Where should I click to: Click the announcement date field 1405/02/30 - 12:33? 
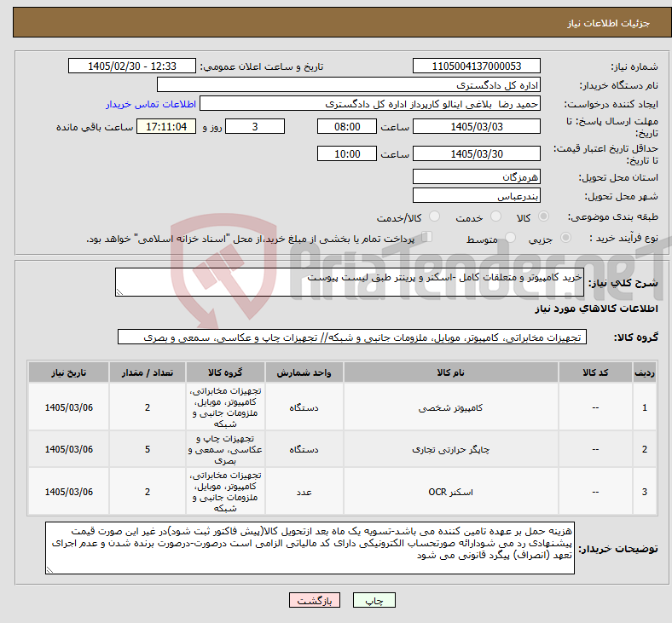[x=132, y=66]
